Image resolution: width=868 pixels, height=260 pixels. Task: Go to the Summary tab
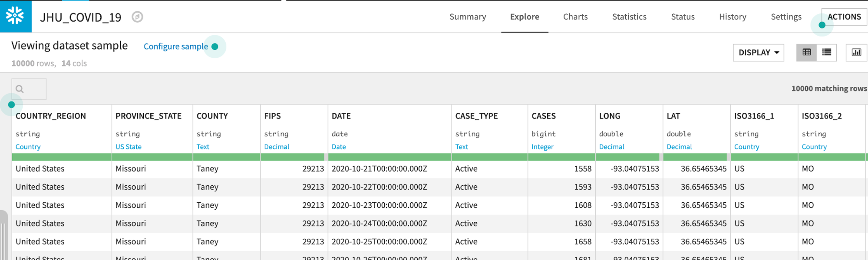[467, 17]
